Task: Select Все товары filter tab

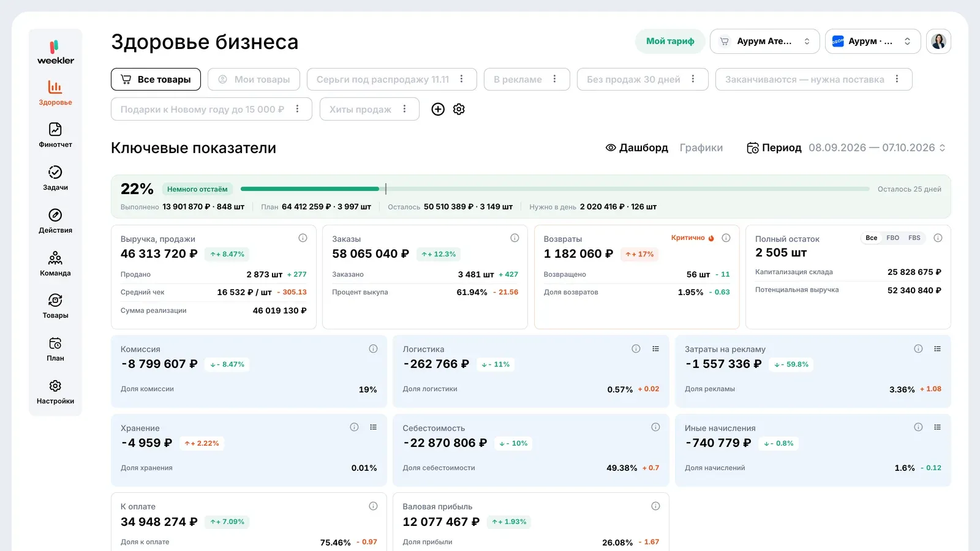Action: (x=156, y=79)
